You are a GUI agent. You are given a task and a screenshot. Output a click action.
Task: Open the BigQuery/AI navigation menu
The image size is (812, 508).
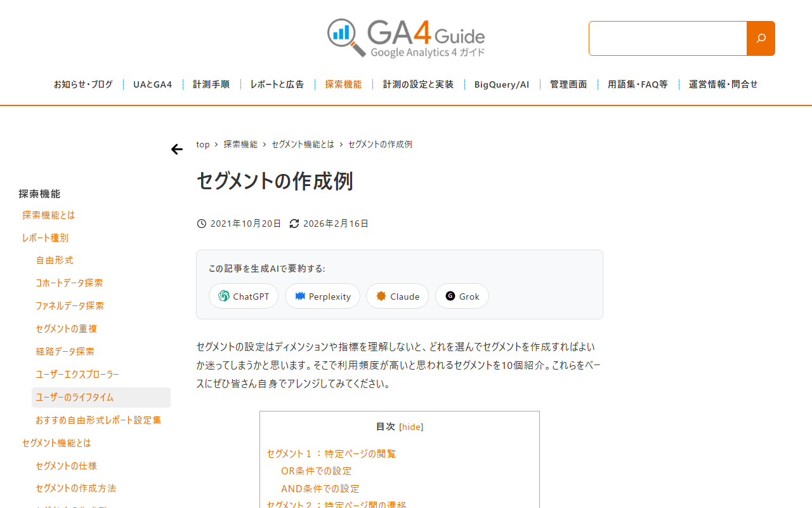pos(502,84)
